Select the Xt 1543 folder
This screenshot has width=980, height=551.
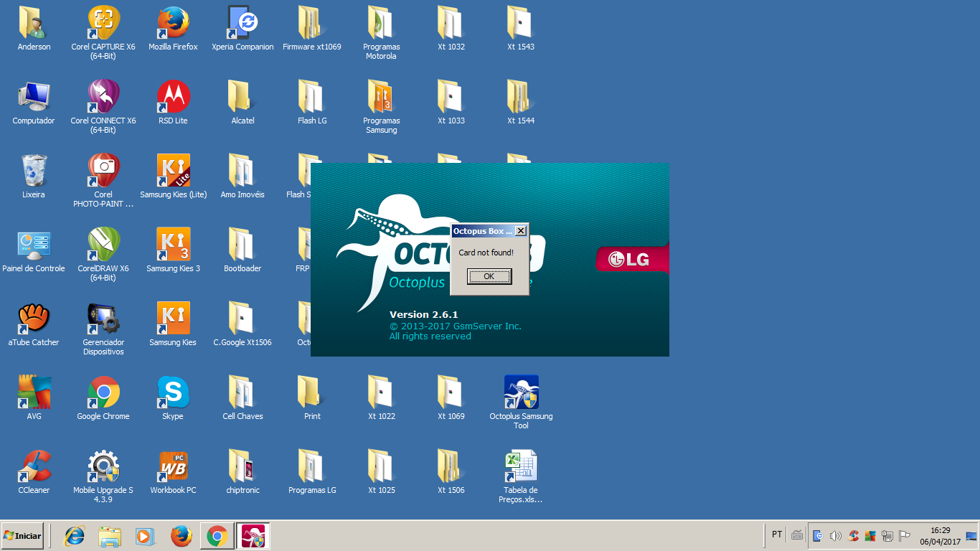click(521, 29)
